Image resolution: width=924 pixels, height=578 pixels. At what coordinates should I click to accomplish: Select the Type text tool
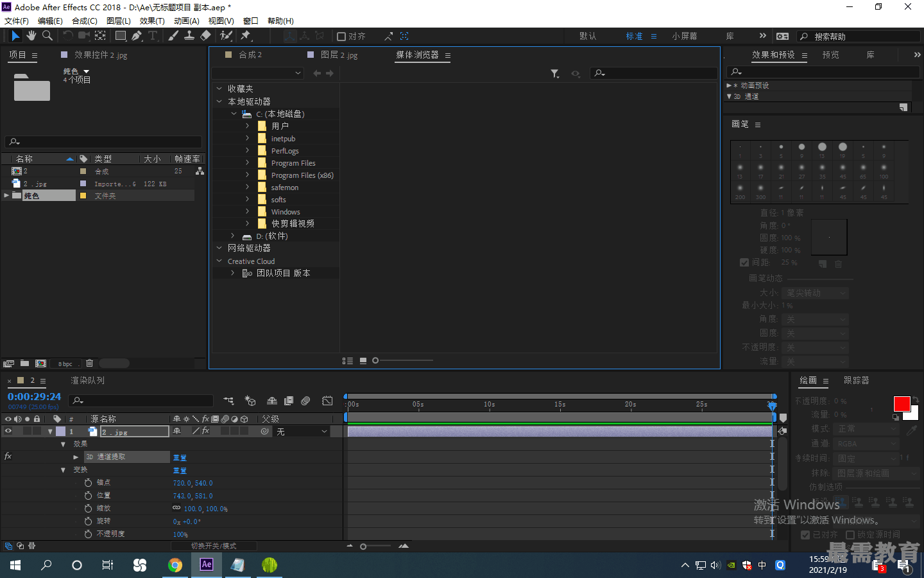[153, 36]
